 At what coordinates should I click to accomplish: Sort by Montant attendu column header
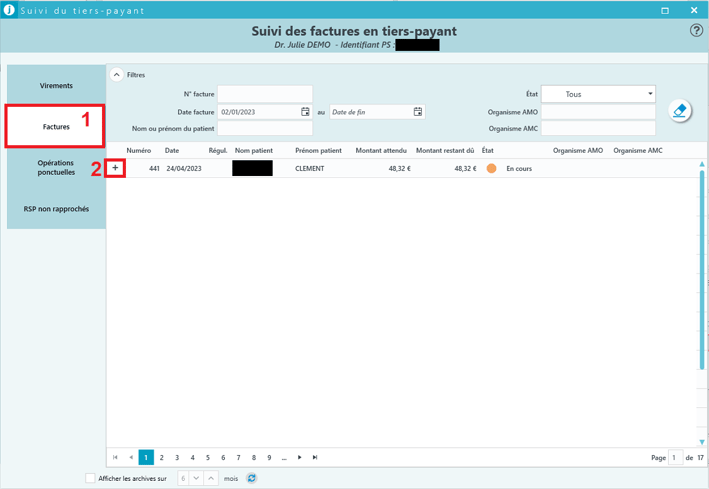tap(381, 151)
